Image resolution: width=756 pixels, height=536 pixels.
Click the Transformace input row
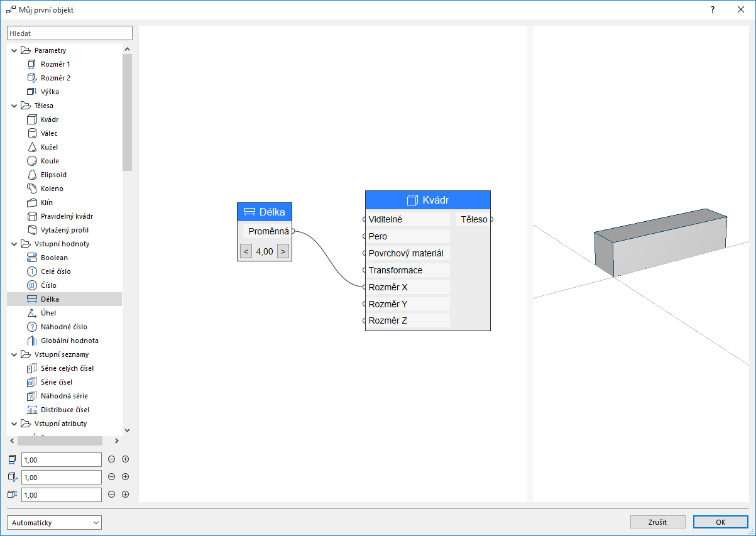408,270
